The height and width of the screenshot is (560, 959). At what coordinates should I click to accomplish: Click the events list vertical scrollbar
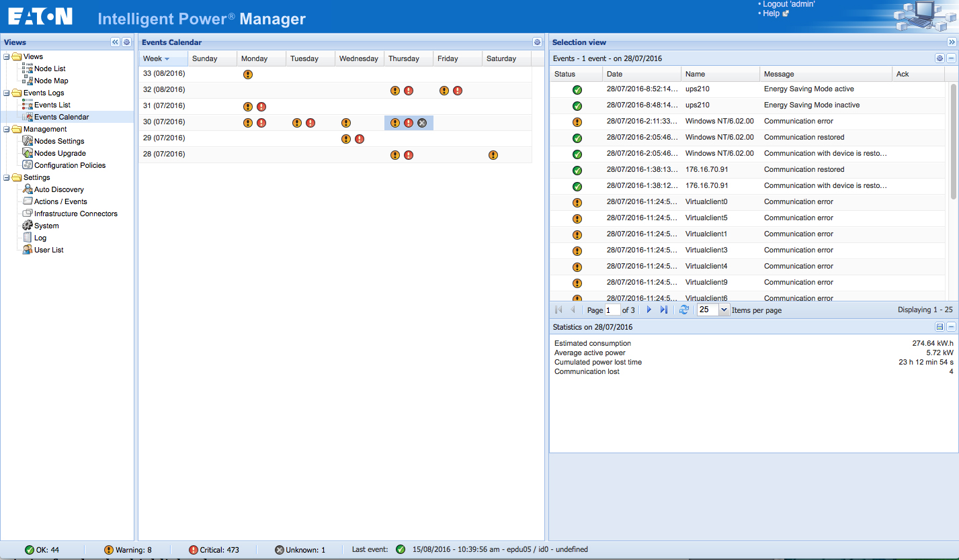(954, 141)
